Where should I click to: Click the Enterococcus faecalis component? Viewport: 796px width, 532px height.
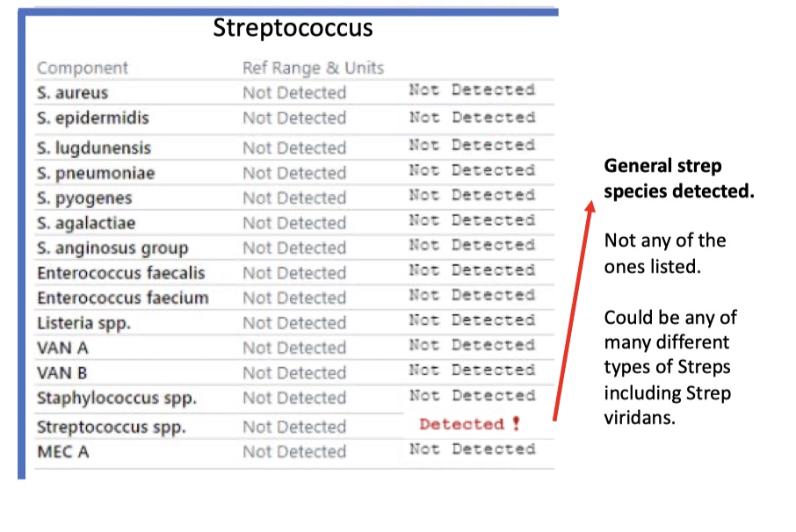pos(121,273)
